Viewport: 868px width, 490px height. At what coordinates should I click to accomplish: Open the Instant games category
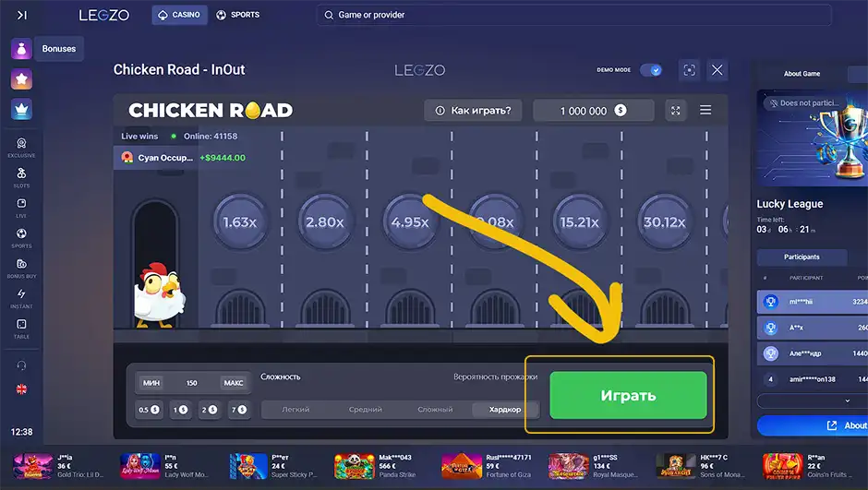[x=21, y=298]
